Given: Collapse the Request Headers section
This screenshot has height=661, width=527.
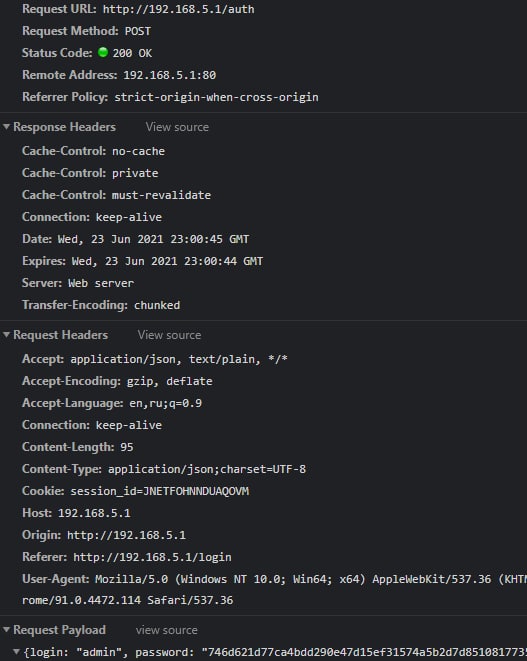Looking at the screenshot, I should pos(6,335).
